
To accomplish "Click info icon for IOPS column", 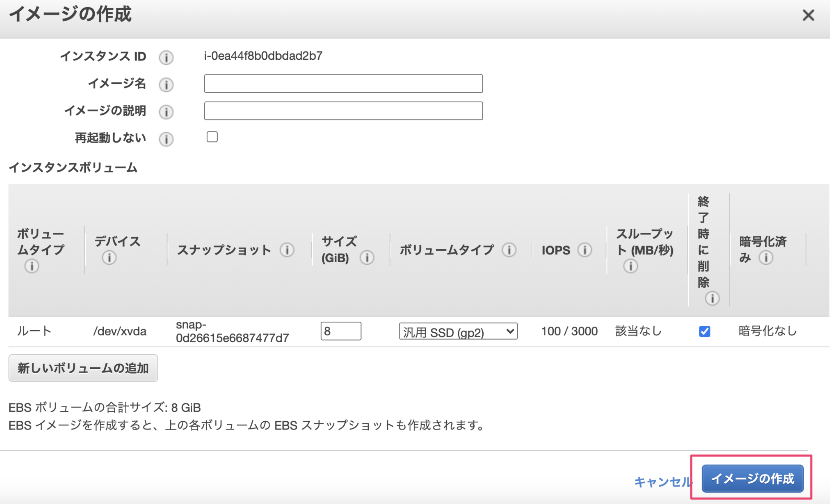I will pos(585,250).
